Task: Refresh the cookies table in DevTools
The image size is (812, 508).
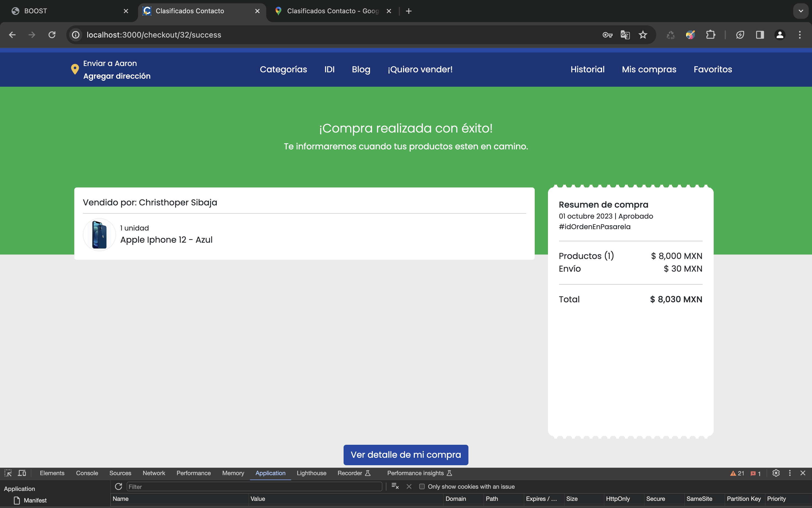Action: (x=118, y=486)
